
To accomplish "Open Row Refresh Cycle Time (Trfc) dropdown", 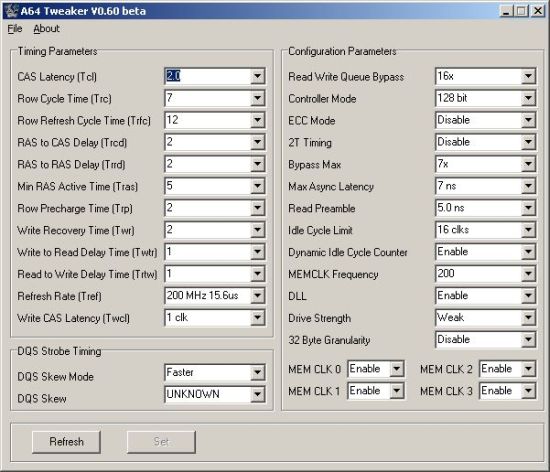I will tap(257, 120).
